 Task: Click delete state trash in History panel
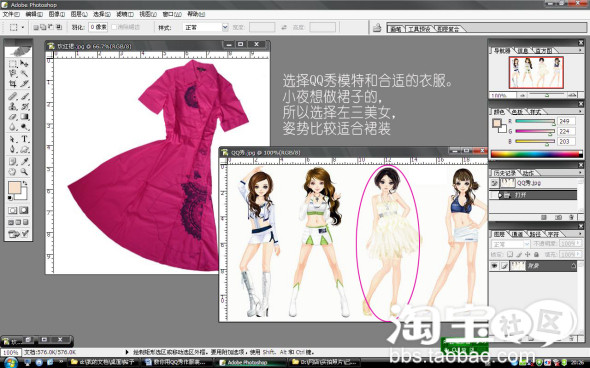[572, 217]
